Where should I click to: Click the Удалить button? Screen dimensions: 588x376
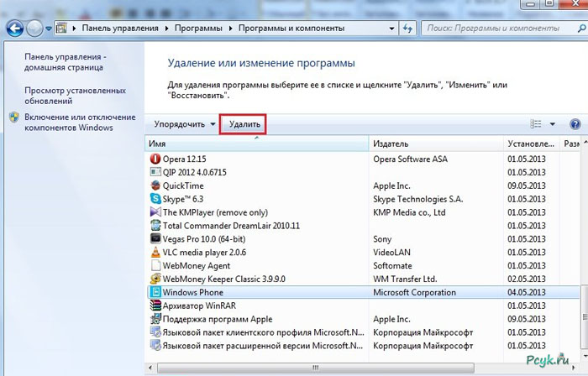click(244, 124)
